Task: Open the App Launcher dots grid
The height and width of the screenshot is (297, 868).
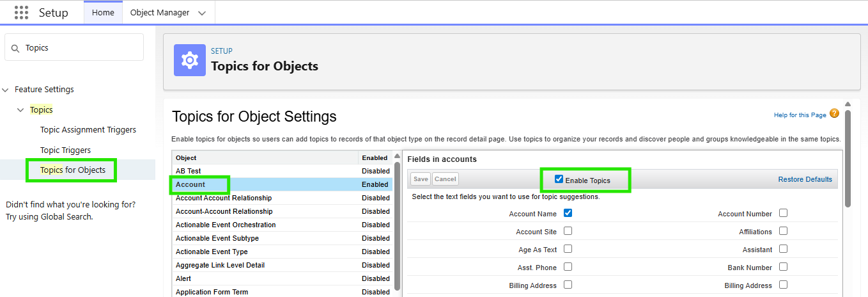Action: pyautogui.click(x=21, y=13)
